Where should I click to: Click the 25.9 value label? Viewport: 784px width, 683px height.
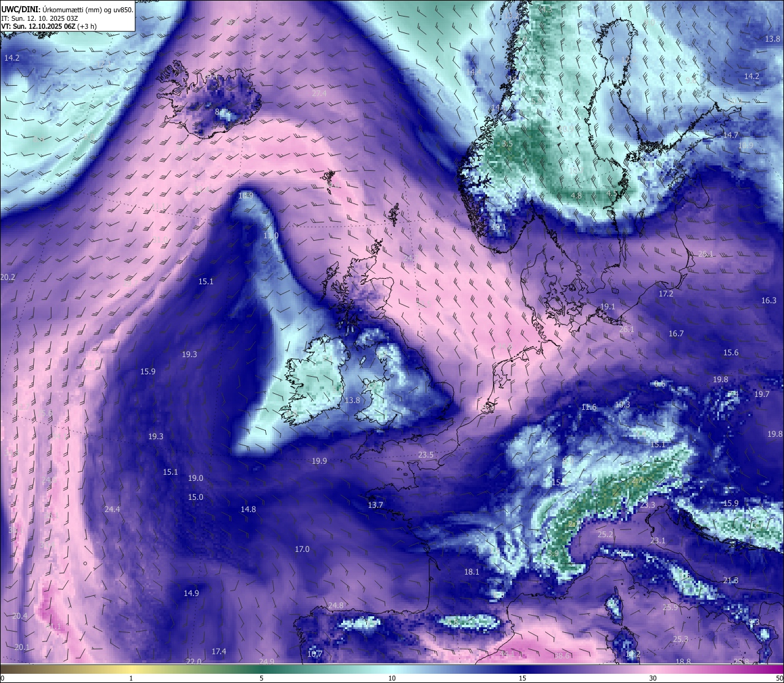pos(671,608)
